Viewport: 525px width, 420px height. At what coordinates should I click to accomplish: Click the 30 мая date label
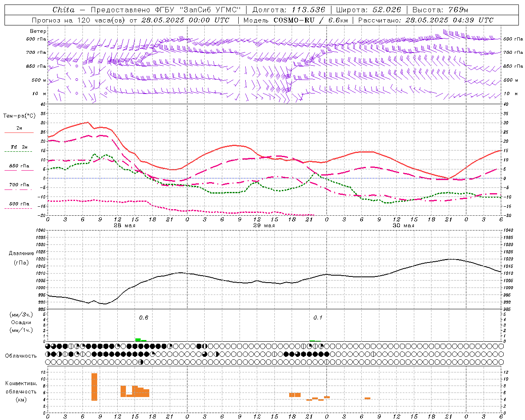(403, 226)
